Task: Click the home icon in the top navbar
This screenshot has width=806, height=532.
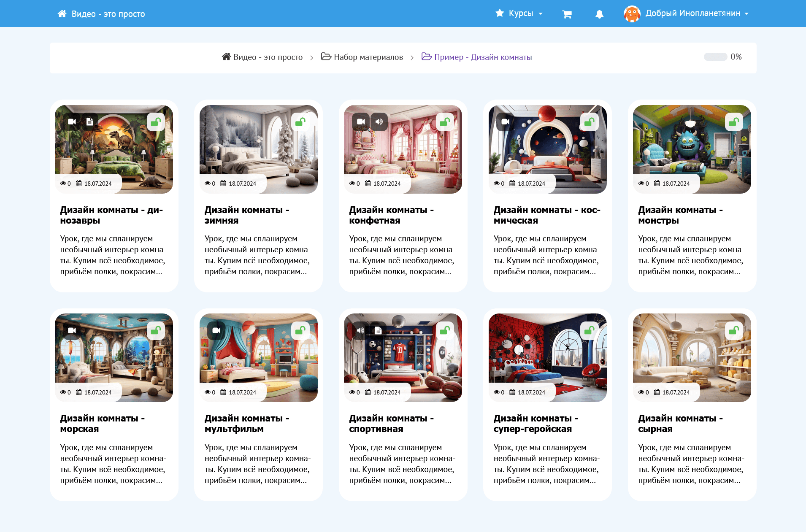Action: [62, 14]
